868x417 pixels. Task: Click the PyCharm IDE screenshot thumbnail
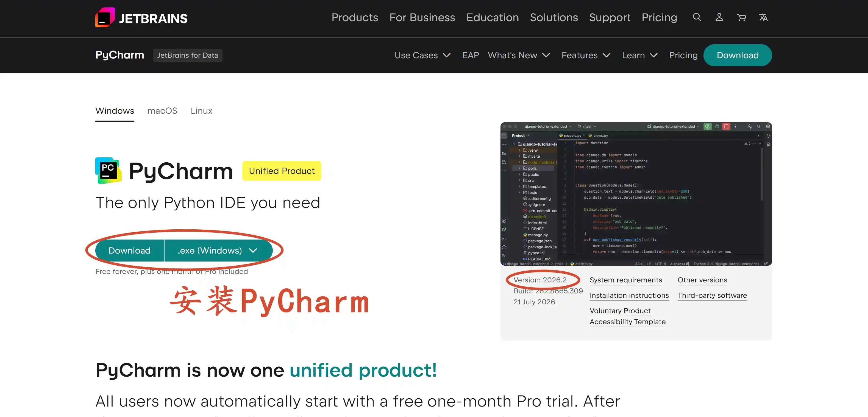(636, 194)
